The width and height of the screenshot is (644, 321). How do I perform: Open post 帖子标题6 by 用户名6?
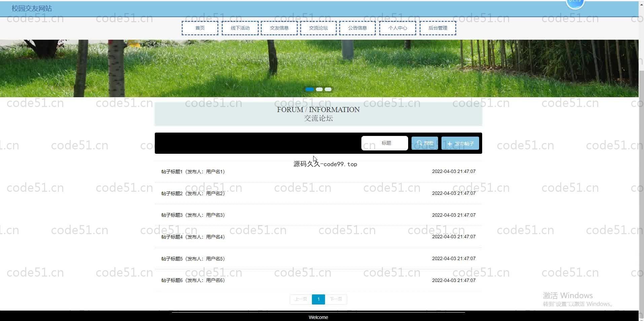pos(193,280)
